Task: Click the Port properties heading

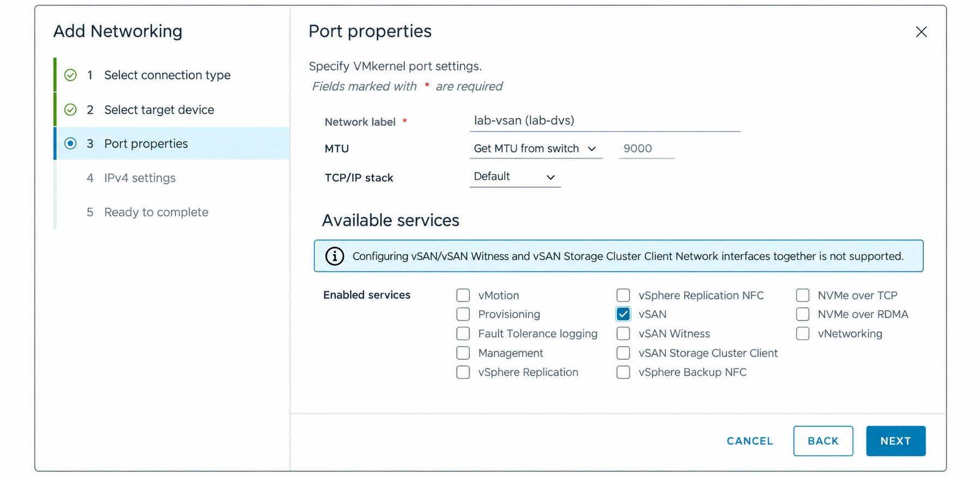Action: (x=370, y=31)
